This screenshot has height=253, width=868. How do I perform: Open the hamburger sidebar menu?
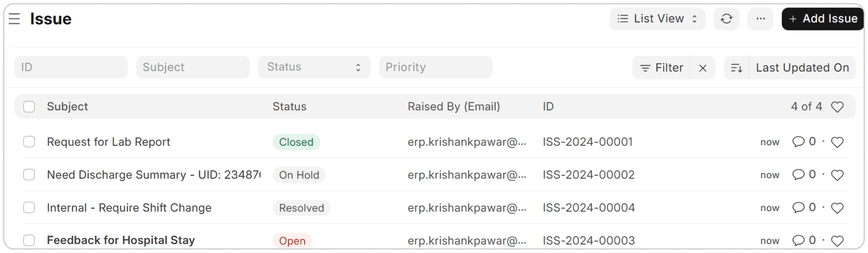[14, 19]
